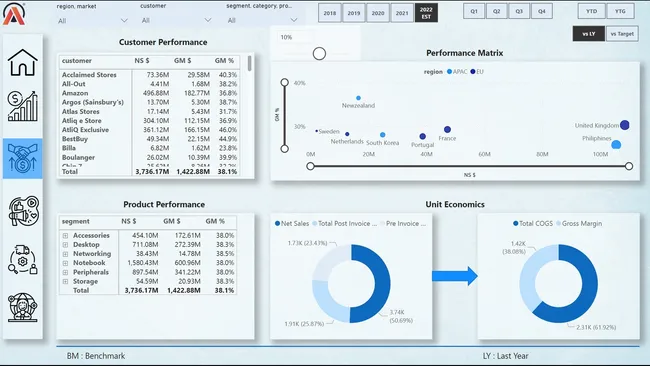Select the Boulanger customer row
Screen dimensions: 650x366
pyautogui.click(x=150, y=158)
